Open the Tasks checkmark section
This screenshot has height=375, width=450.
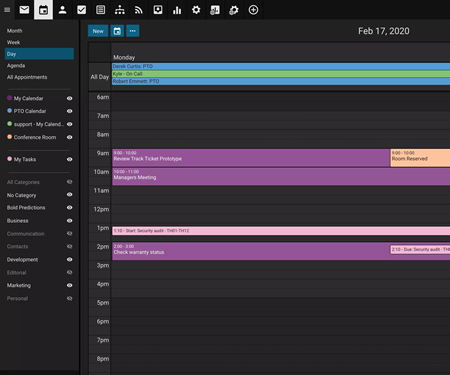point(81,10)
